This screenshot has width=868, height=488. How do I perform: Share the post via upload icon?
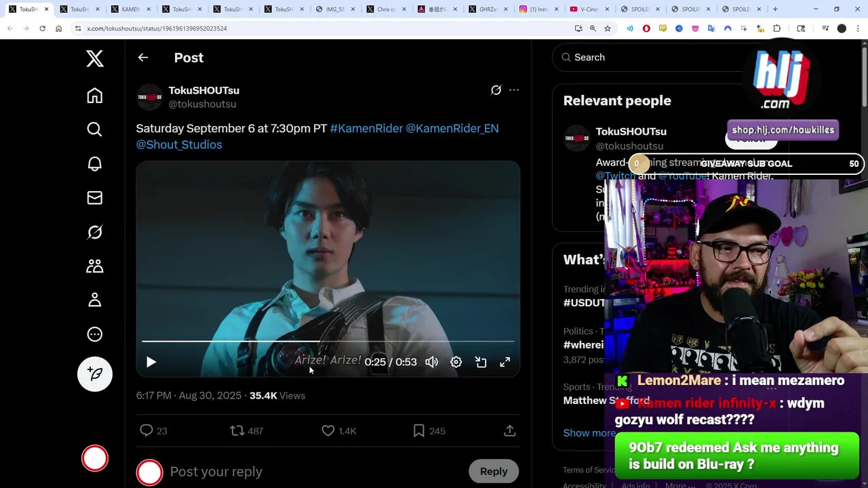510,430
